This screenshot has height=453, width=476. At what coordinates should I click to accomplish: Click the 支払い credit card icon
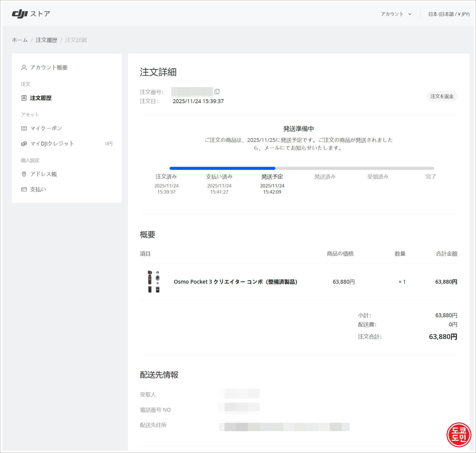[24, 190]
